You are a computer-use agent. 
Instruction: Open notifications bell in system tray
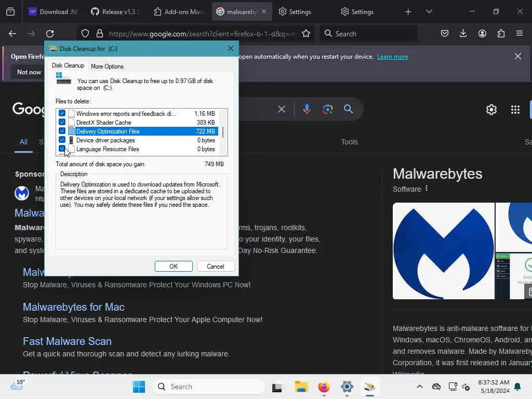pyautogui.click(x=517, y=387)
